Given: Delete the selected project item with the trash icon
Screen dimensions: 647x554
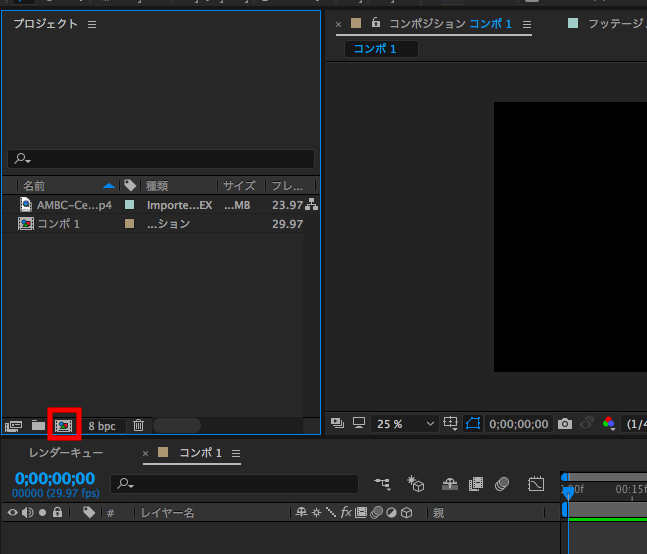Looking at the screenshot, I should coord(138,425).
